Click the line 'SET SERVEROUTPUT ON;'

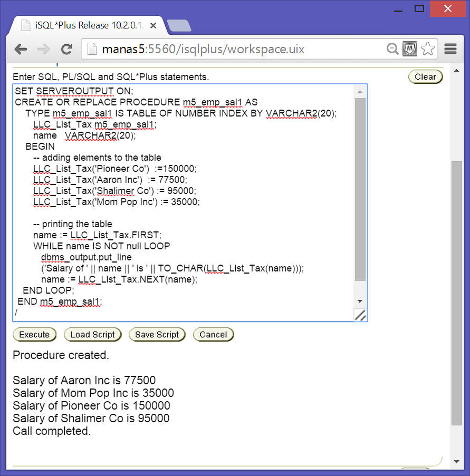pyautogui.click(x=74, y=91)
